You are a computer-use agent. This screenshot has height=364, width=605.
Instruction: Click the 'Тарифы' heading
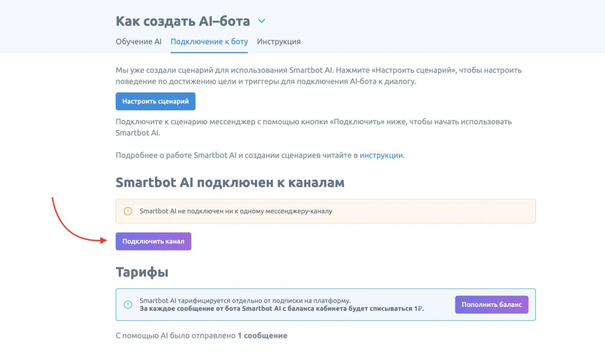[x=142, y=272]
